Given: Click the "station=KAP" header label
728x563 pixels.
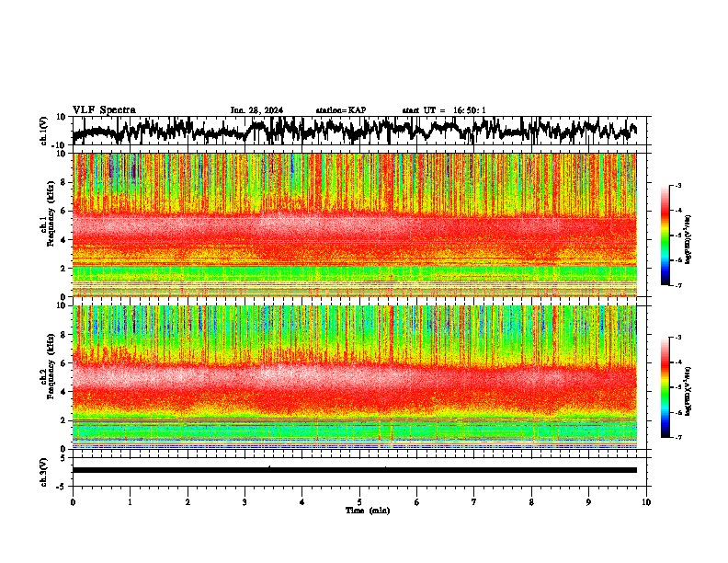Looking at the screenshot, I should tap(341, 110).
